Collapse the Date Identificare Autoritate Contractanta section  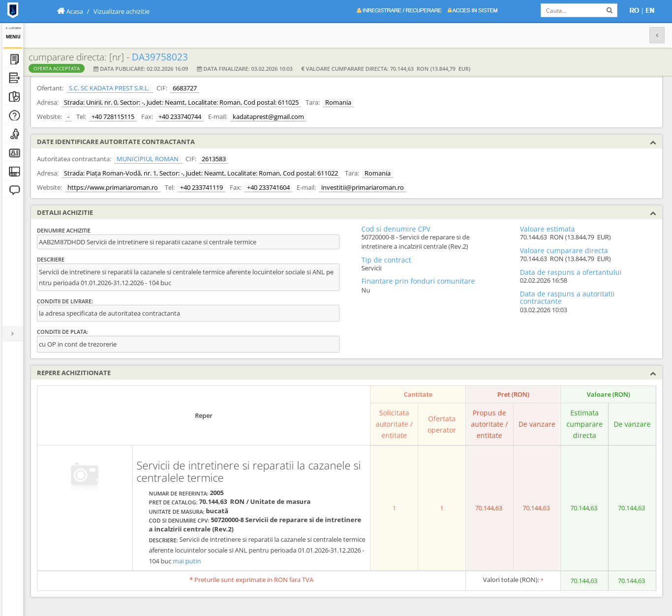(x=653, y=143)
